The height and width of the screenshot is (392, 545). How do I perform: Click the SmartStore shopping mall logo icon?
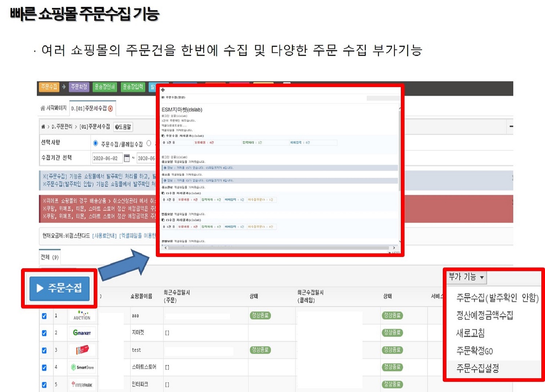click(x=82, y=367)
